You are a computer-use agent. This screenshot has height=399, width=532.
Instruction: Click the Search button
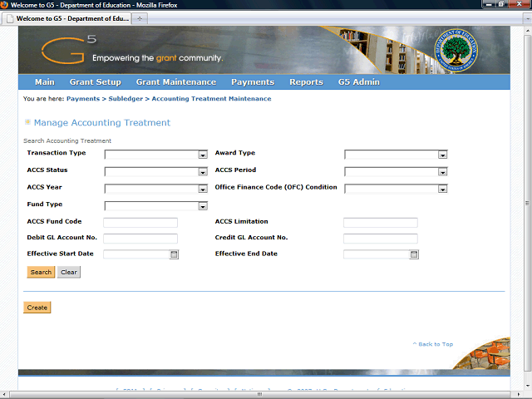pyautogui.click(x=41, y=272)
